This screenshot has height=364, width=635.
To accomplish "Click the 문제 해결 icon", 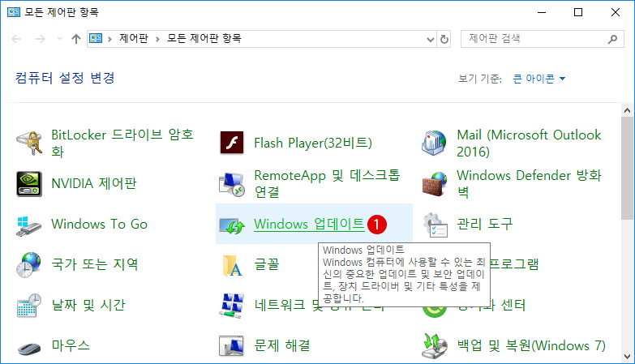I will pos(231,345).
